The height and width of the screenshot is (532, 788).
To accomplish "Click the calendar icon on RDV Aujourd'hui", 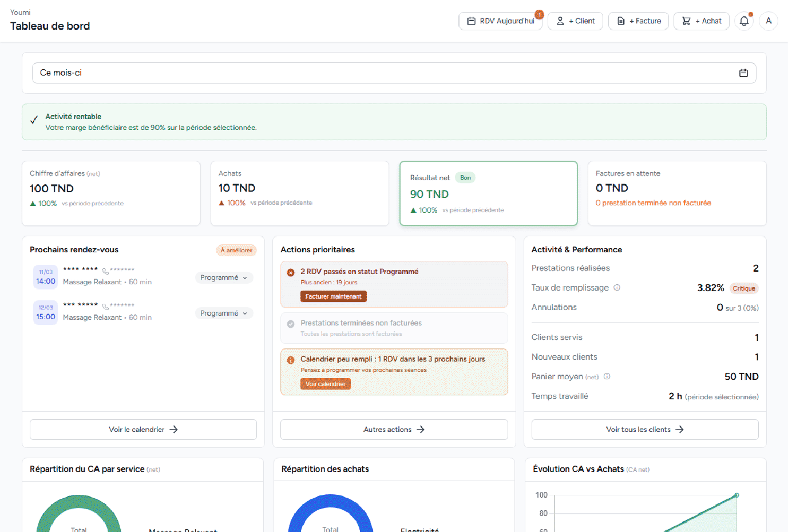I will click(x=471, y=21).
